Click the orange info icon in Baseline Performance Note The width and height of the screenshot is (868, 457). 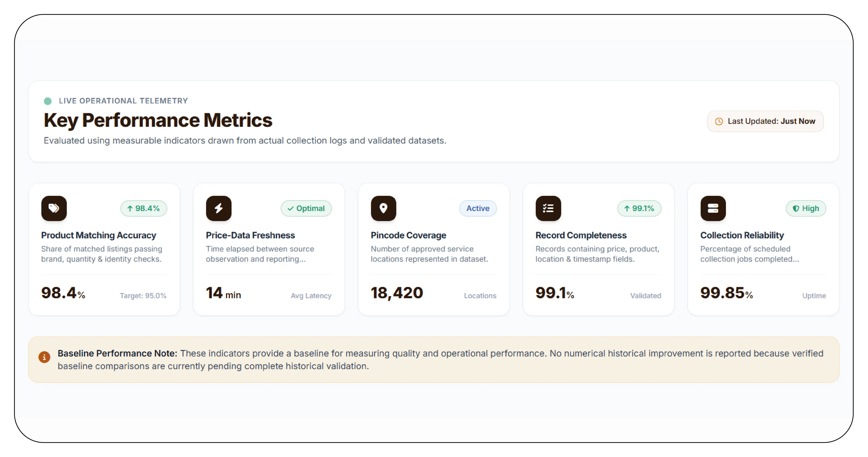[44, 357]
